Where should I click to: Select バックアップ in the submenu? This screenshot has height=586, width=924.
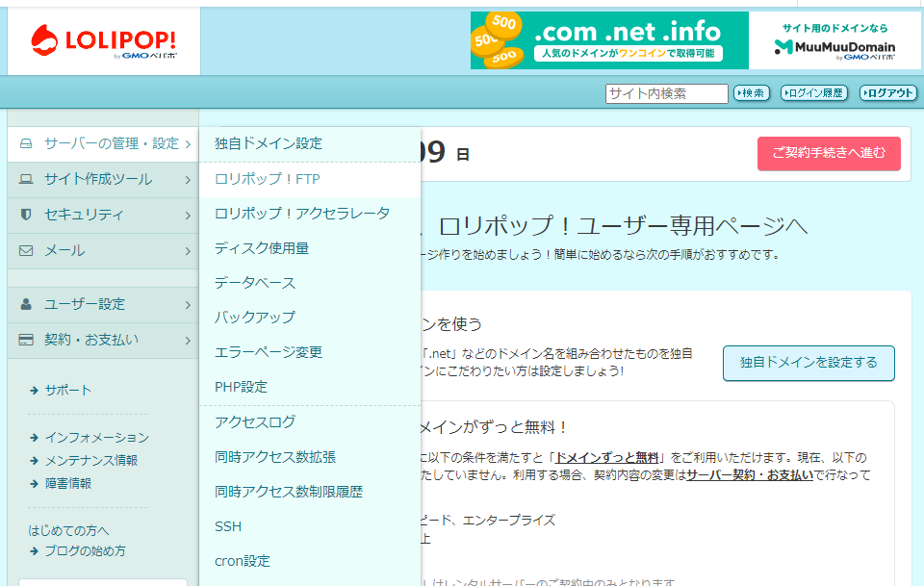(310, 318)
